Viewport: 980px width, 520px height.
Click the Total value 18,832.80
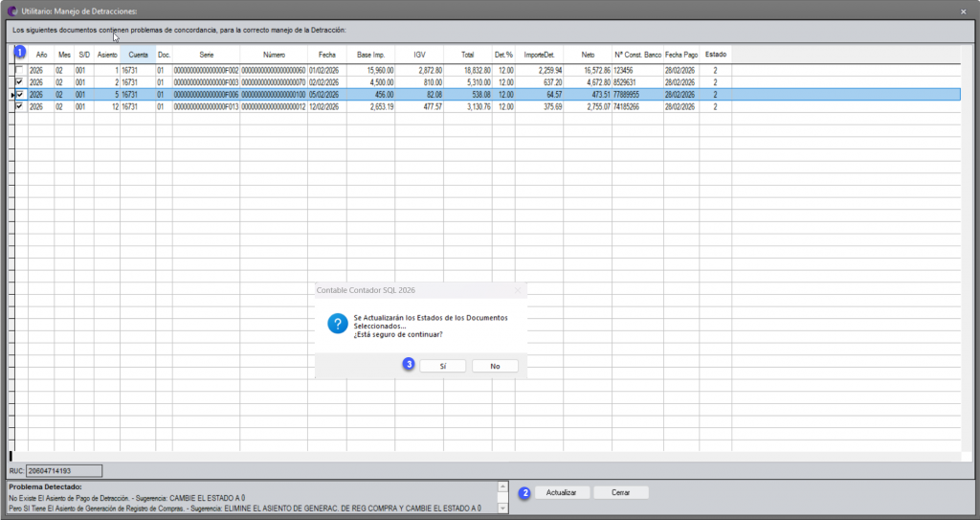click(467, 71)
